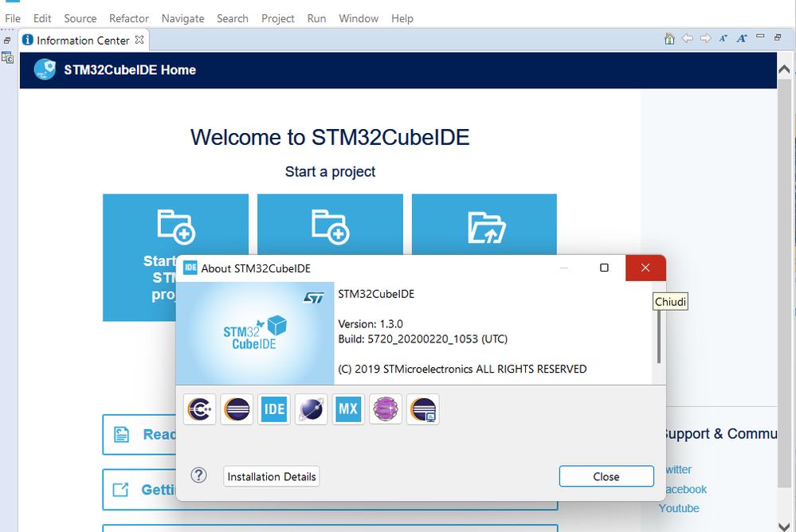Click the reduce font size icon
Image resolution: width=796 pixels, height=532 pixels.
coord(723,38)
